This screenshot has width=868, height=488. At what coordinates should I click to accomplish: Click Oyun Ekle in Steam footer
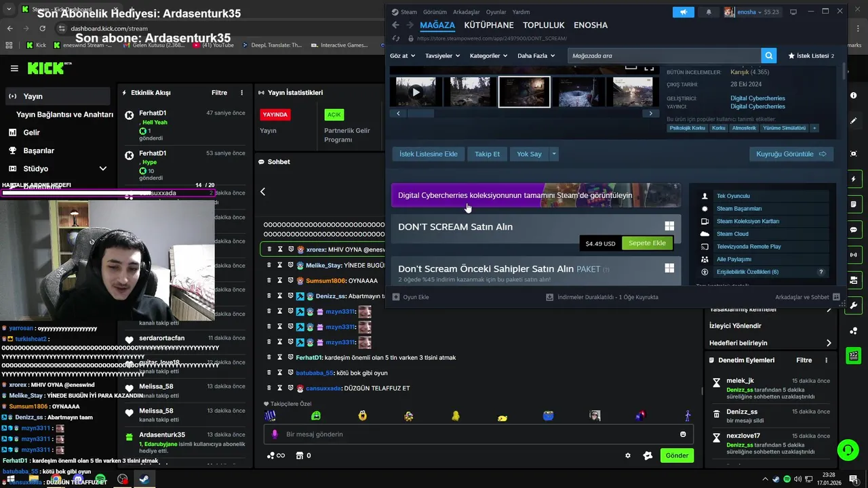411,297
